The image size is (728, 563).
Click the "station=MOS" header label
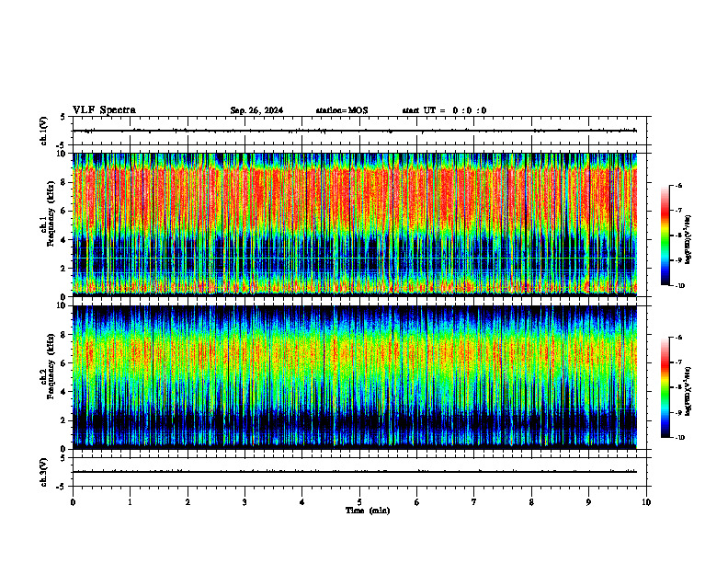point(342,110)
